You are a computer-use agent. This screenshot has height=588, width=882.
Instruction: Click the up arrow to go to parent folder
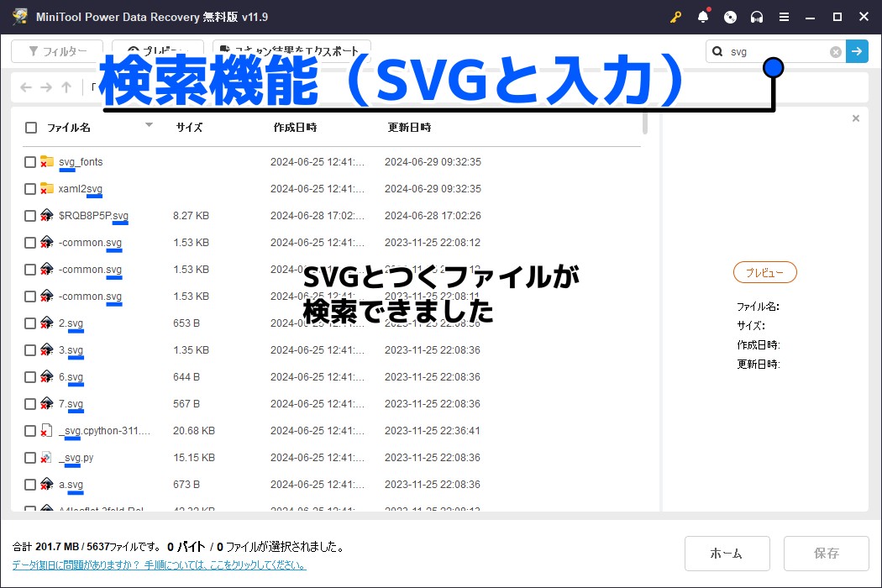(x=66, y=87)
